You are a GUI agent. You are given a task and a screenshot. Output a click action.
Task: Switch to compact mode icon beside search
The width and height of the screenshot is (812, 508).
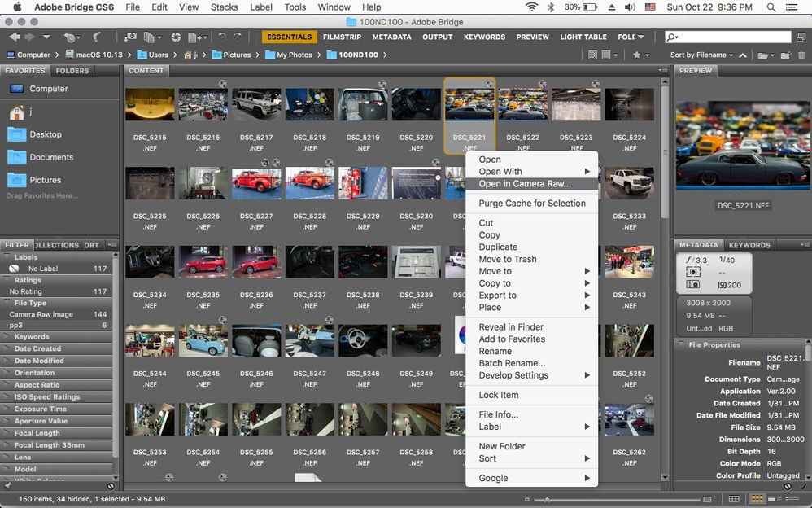801,37
